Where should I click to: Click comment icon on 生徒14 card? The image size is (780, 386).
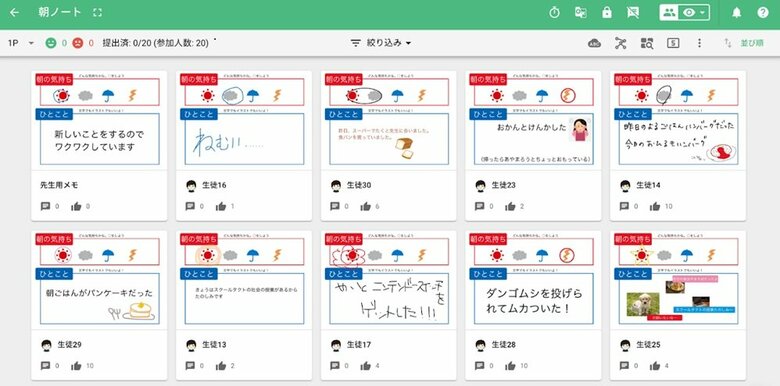(624, 206)
